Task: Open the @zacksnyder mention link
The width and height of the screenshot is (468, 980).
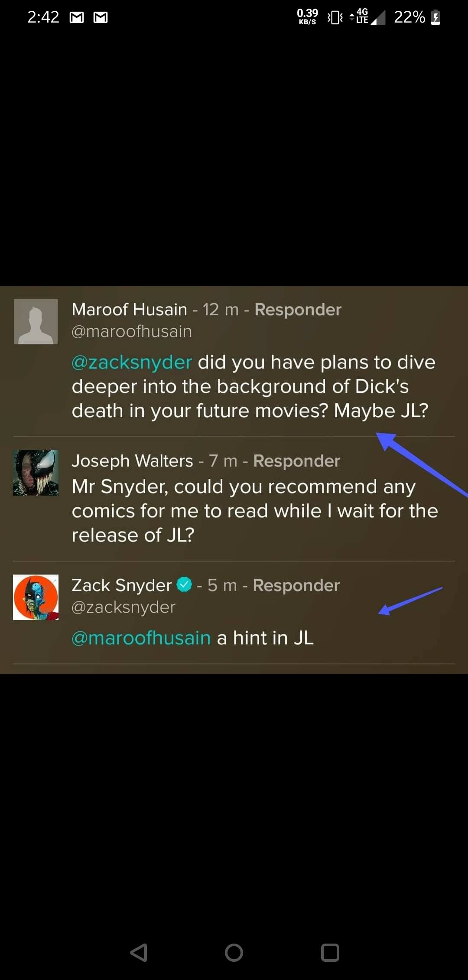Action: click(x=132, y=362)
